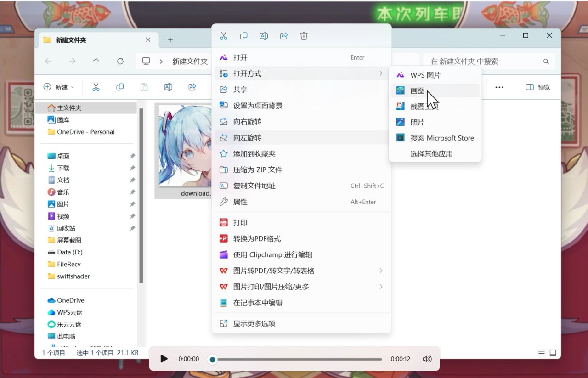Screen dimensions: 588x378
Task: Toggle the 预览 preview pane
Action: click(538, 87)
